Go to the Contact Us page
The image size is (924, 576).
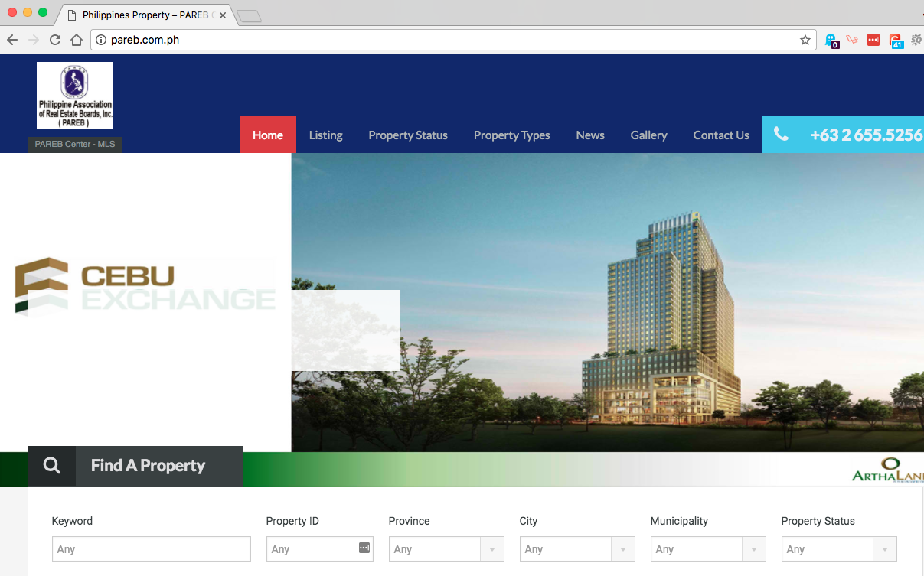(x=721, y=135)
